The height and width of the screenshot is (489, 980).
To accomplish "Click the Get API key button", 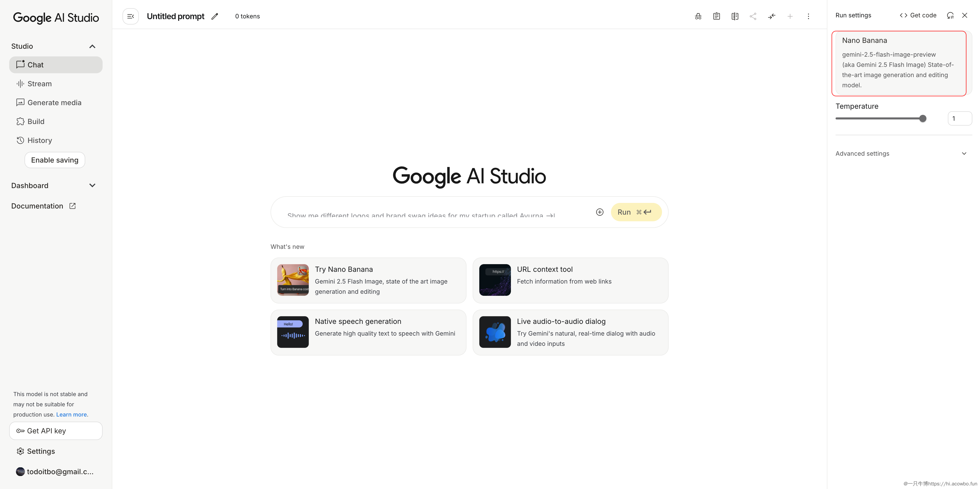I will point(56,431).
